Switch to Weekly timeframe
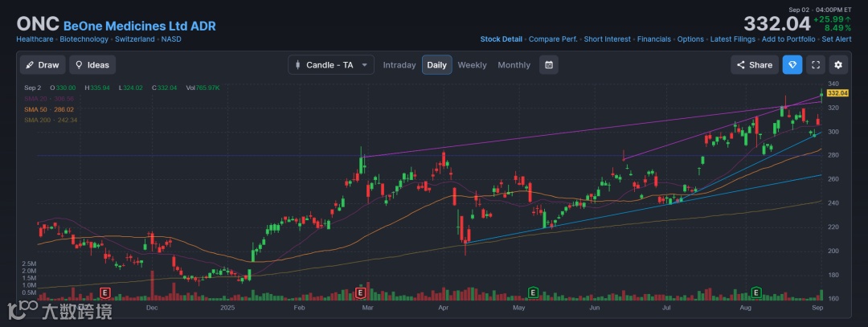868x327 pixels. (473, 65)
